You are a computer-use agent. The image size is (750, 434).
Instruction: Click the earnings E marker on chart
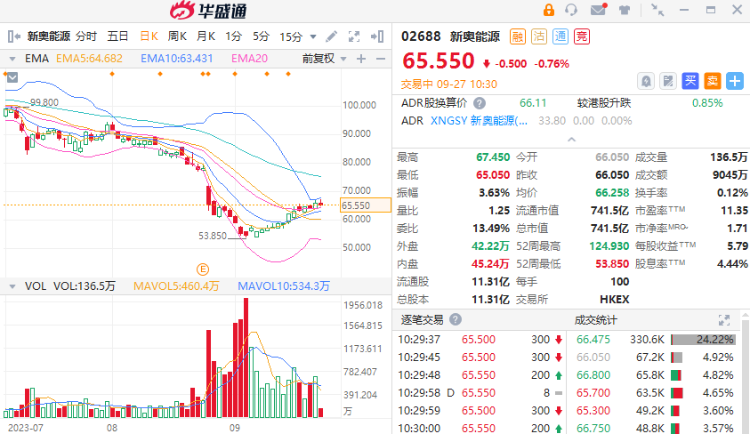[x=202, y=269]
